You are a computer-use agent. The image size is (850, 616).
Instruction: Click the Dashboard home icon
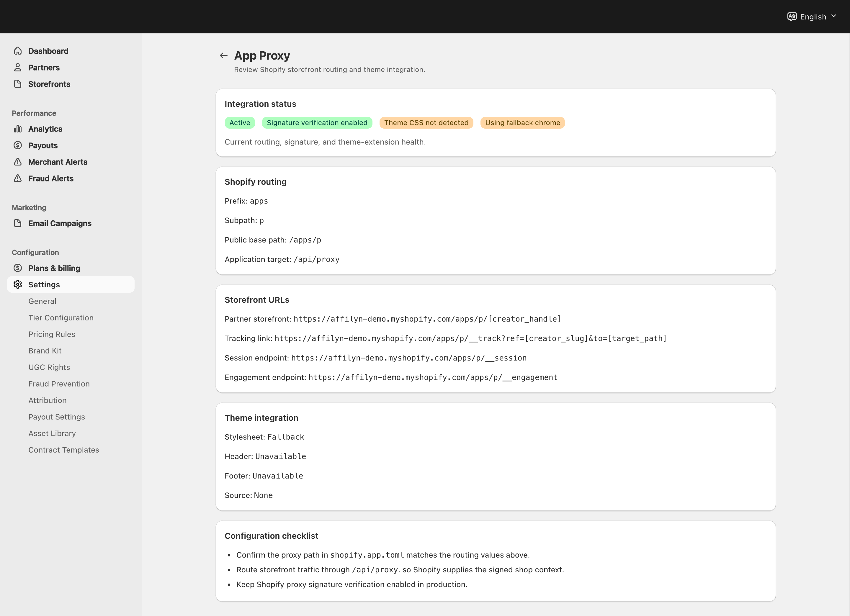(x=18, y=50)
